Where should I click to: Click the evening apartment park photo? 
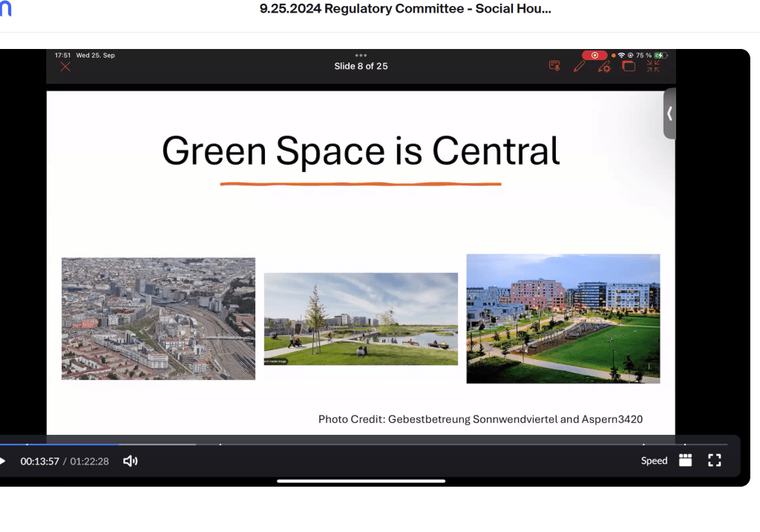click(563, 318)
